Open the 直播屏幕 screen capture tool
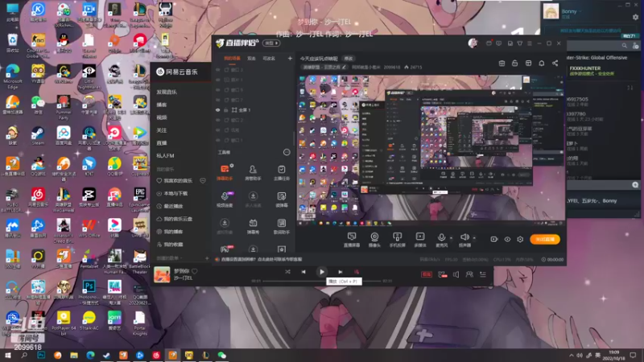Screen dimensions: 644x362 (352, 239)
